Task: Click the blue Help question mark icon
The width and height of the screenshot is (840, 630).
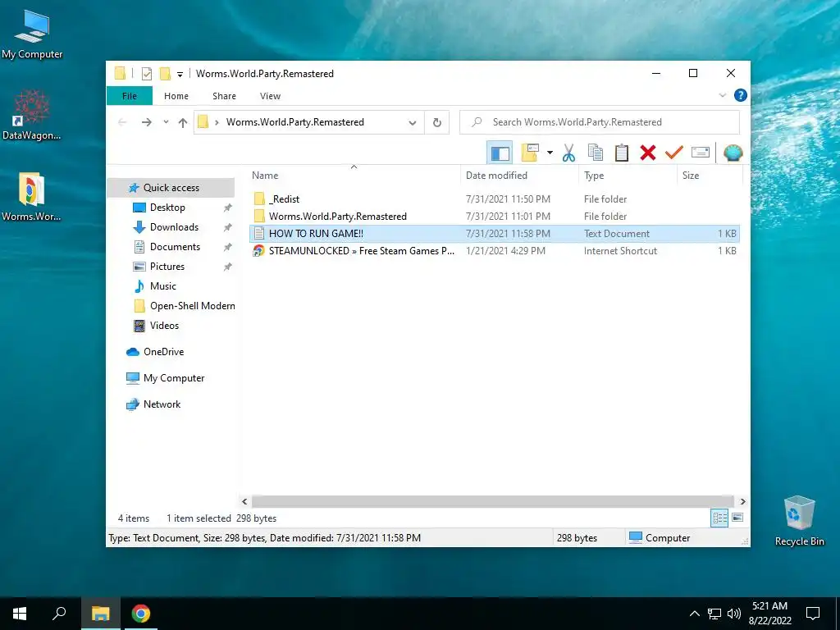Action: pos(741,95)
